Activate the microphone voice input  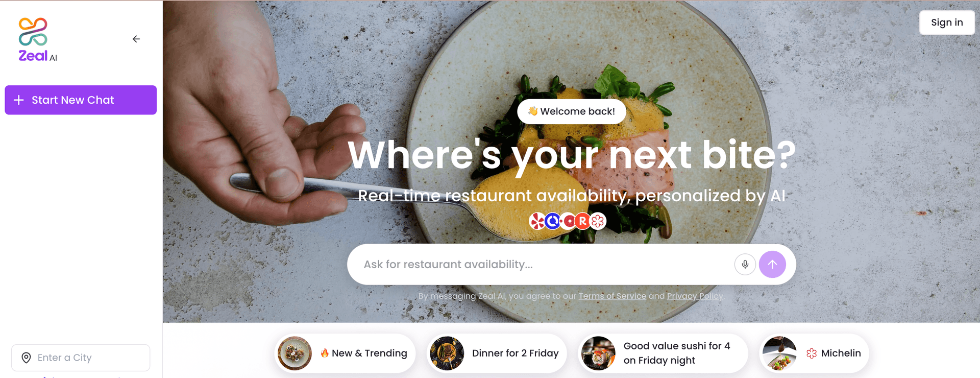pos(745,264)
